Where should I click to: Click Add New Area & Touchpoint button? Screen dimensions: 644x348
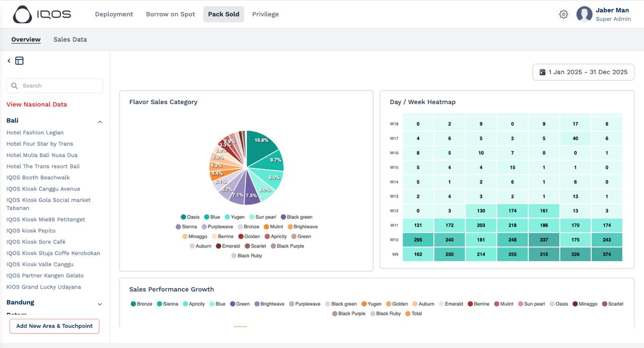(54, 326)
